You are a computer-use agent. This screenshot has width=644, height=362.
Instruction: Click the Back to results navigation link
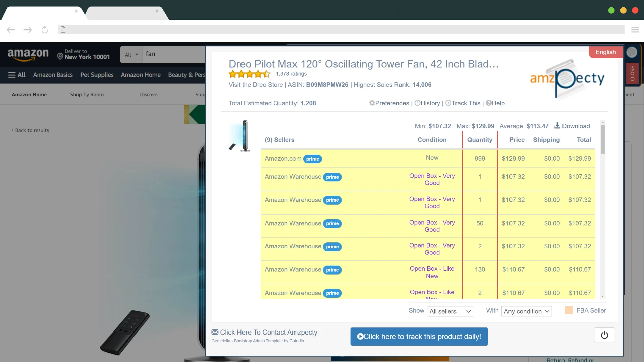click(32, 130)
